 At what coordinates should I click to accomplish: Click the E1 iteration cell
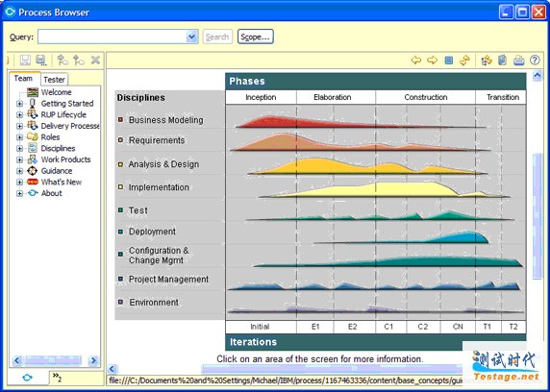point(315,327)
